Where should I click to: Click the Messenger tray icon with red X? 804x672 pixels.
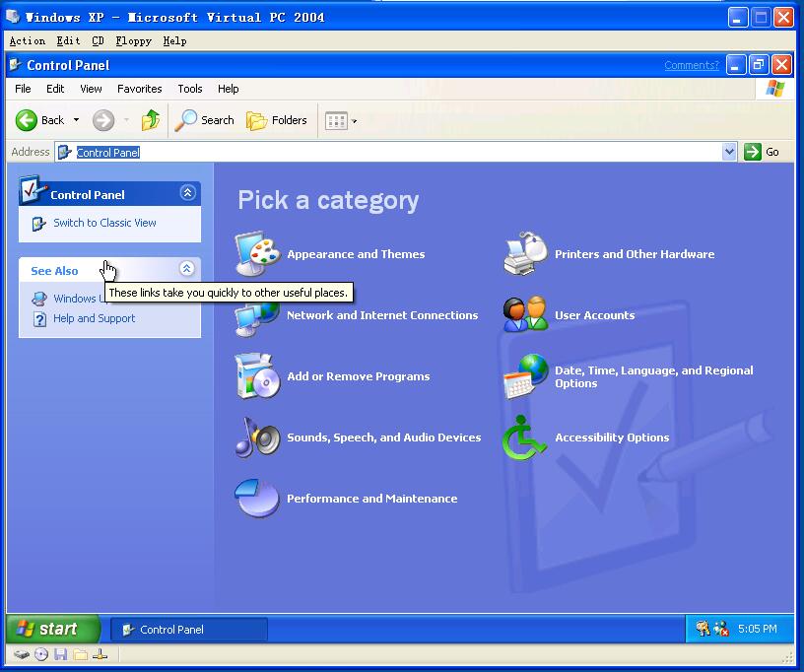[x=721, y=629]
